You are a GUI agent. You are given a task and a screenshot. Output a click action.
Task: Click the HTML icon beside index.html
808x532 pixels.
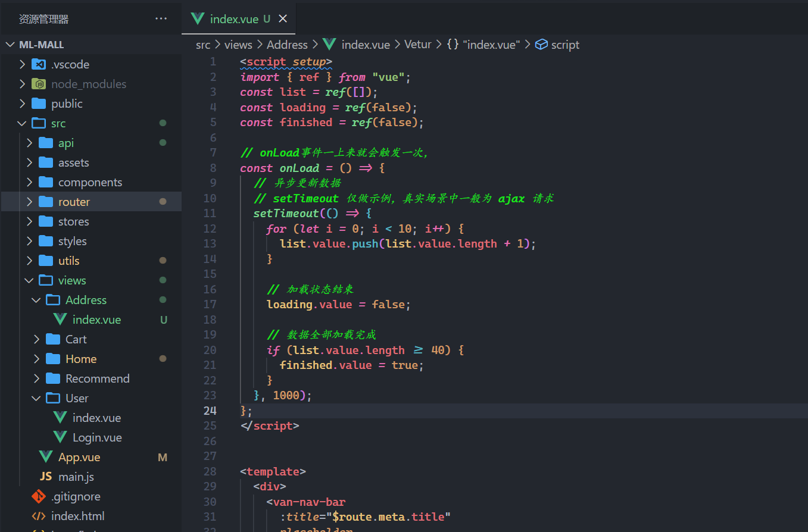(39, 516)
